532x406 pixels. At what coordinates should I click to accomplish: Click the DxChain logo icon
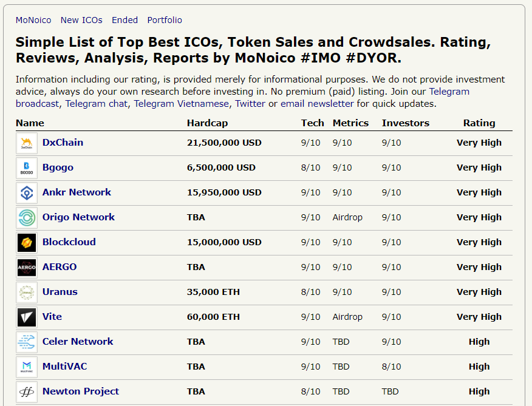point(27,143)
